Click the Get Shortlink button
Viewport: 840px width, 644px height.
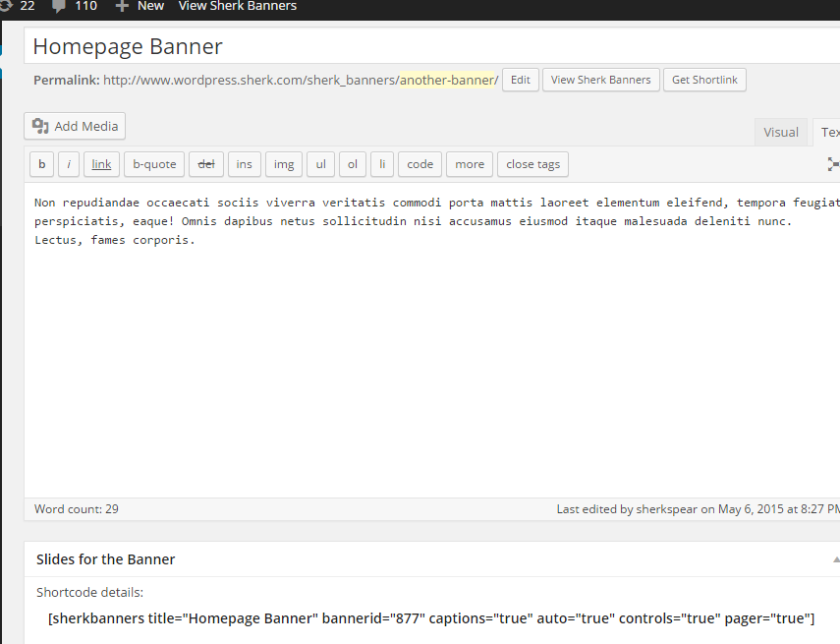704,80
